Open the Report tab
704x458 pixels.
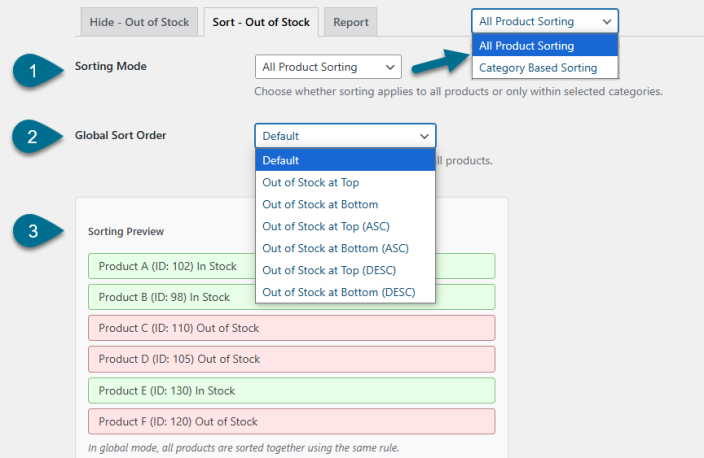(x=351, y=22)
